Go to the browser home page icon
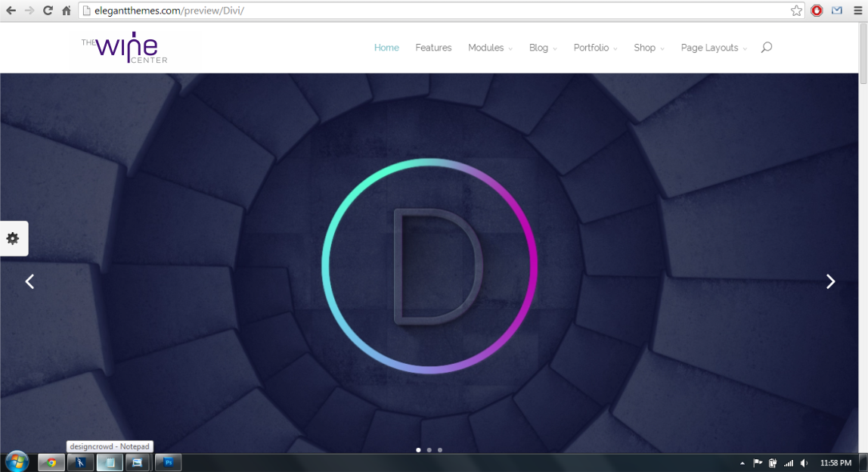Screen dimensions: 868x472 click(67, 11)
